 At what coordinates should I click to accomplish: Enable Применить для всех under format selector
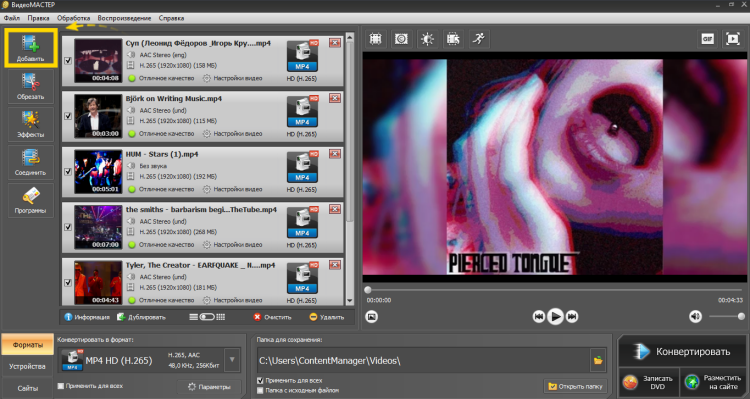coord(61,386)
